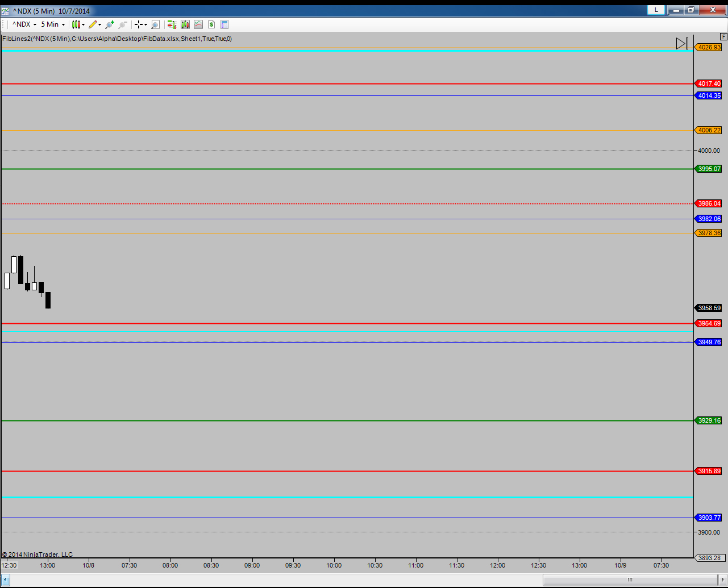Toggle the Chart Trader icon
Image resolution: width=728 pixels, height=588 pixels.
tap(172, 24)
